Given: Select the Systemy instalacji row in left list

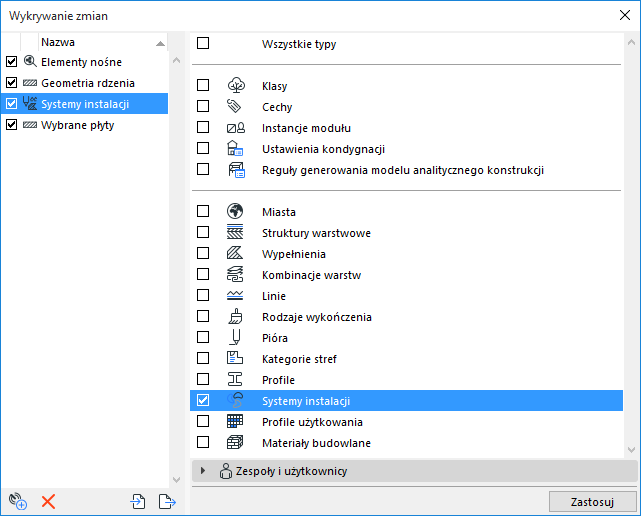Looking at the screenshot, I should tap(84, 104).
